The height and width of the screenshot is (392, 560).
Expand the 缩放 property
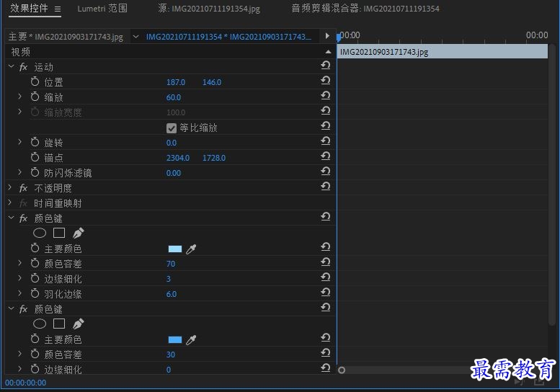(x=19, y=97)
